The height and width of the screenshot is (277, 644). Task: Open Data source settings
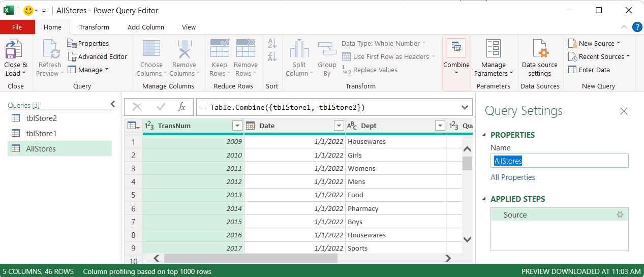(540, 58)
